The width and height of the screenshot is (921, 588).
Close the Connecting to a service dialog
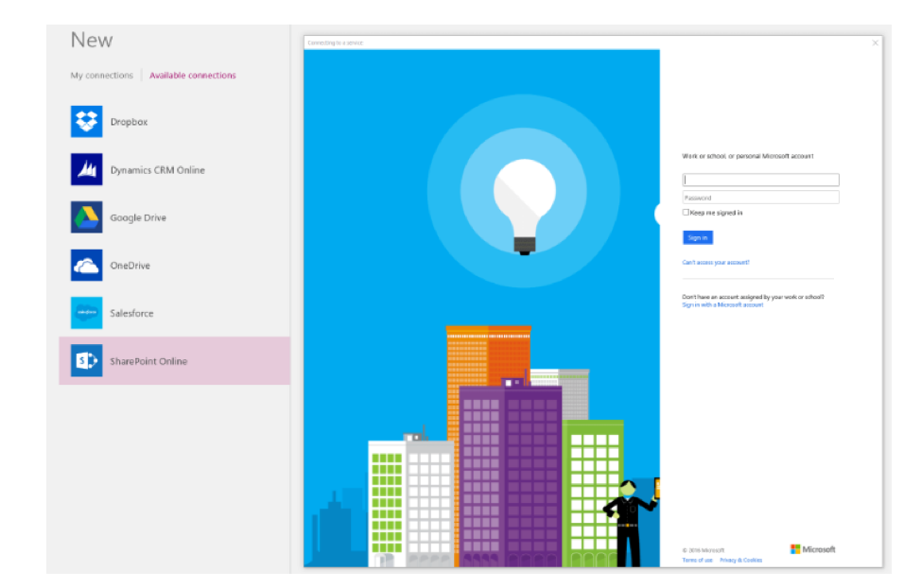pos(876,43)
